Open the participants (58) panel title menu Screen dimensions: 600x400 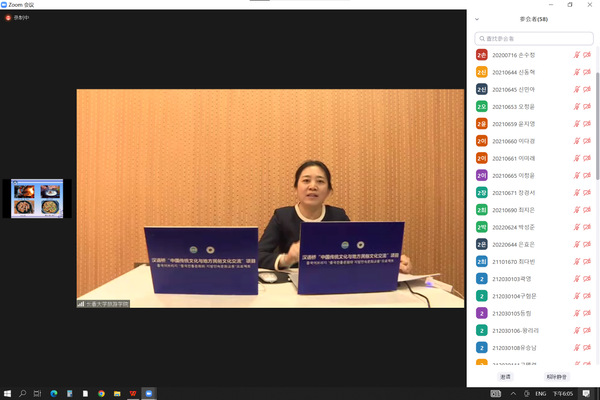pos(533,19)
